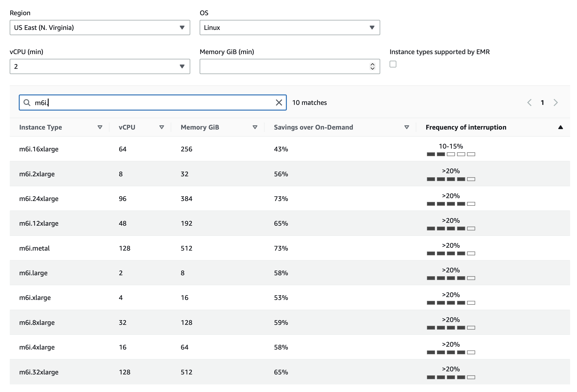Click interruption bar for m6i.2xlarge
The height and width of the screenshot is (392, 577).
pyautogui.click(x=451, y=179)
